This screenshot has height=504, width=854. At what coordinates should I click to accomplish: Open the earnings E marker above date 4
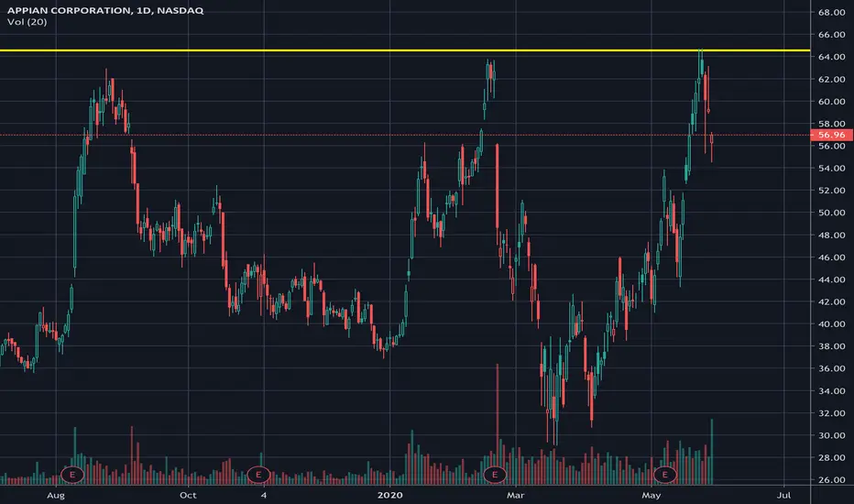pyautogui.click(x=258, y=475)
